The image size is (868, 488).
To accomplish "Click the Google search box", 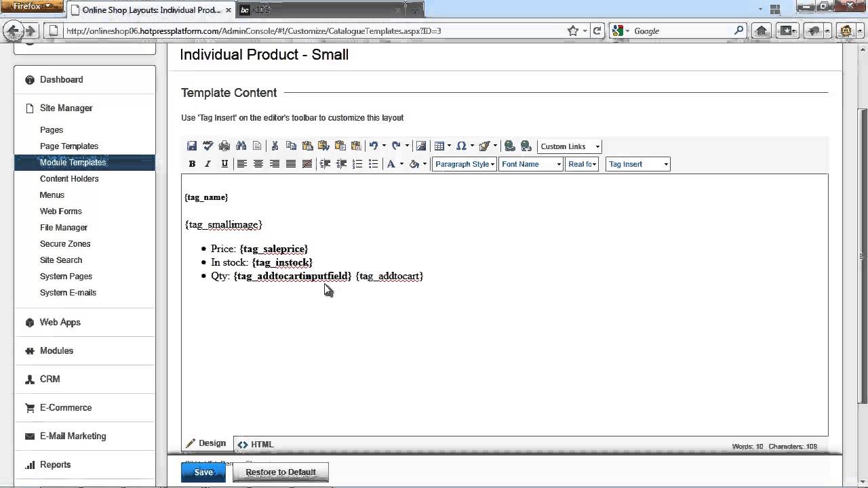I will [x=678, y=30].
